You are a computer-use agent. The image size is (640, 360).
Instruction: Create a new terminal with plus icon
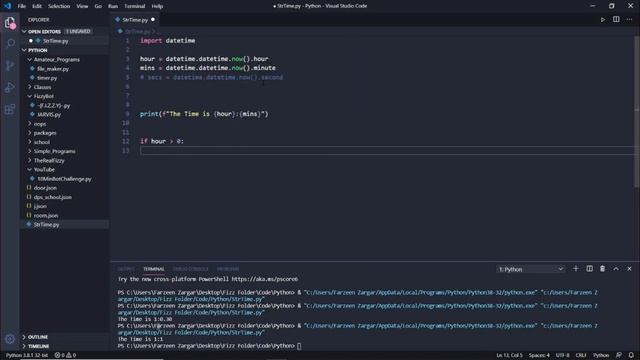(x=576, y=269)
